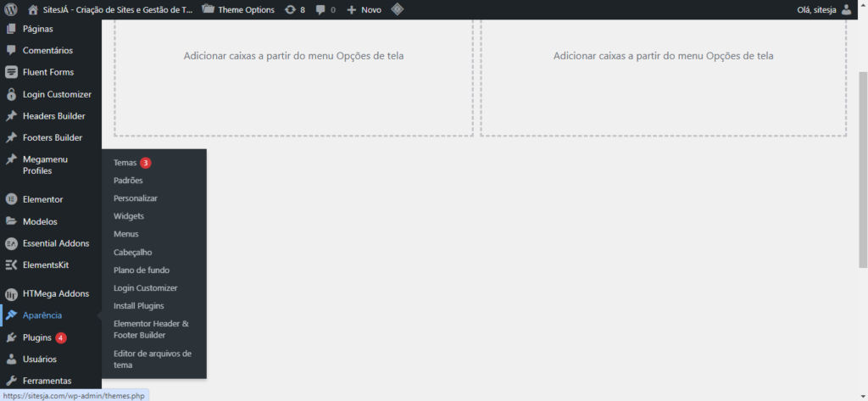Go to Editor de arquivos de tema
Viewport: 868px width, 401px height.
[x=153, y=359]
